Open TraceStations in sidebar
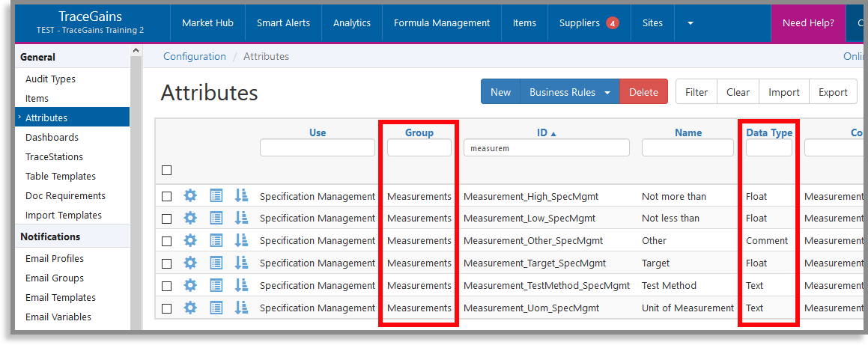Image resolution: width=868 pixels, height=345 pixels. (54, 156)
